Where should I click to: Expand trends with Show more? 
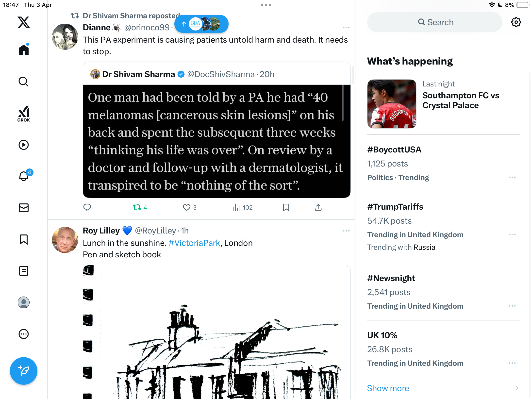(x=388, y=388)
